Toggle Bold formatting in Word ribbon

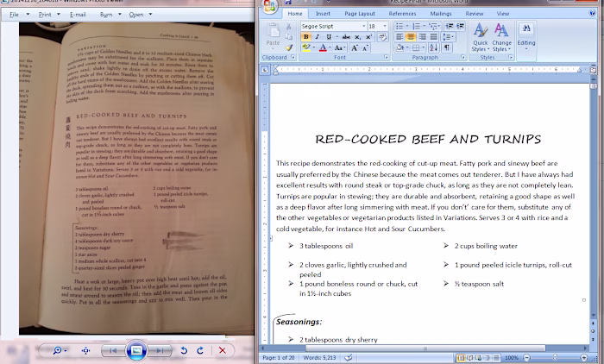(305, 37)
